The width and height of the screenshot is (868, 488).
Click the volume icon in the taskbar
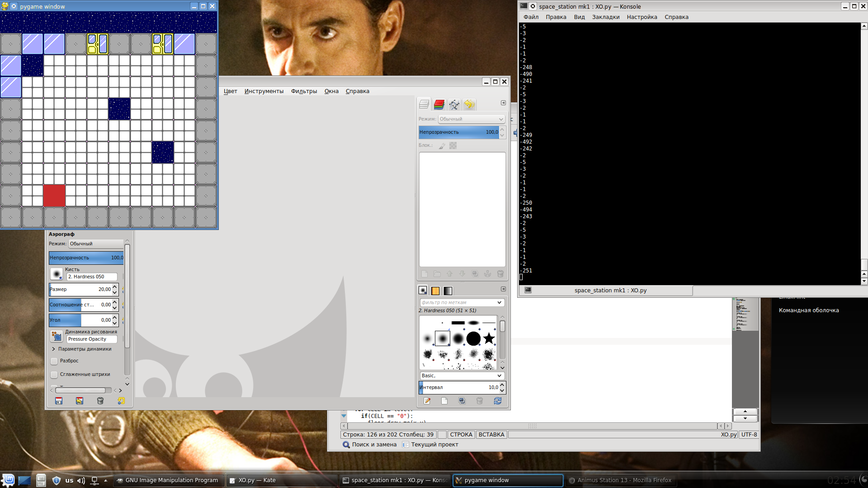tap(81, 480)
